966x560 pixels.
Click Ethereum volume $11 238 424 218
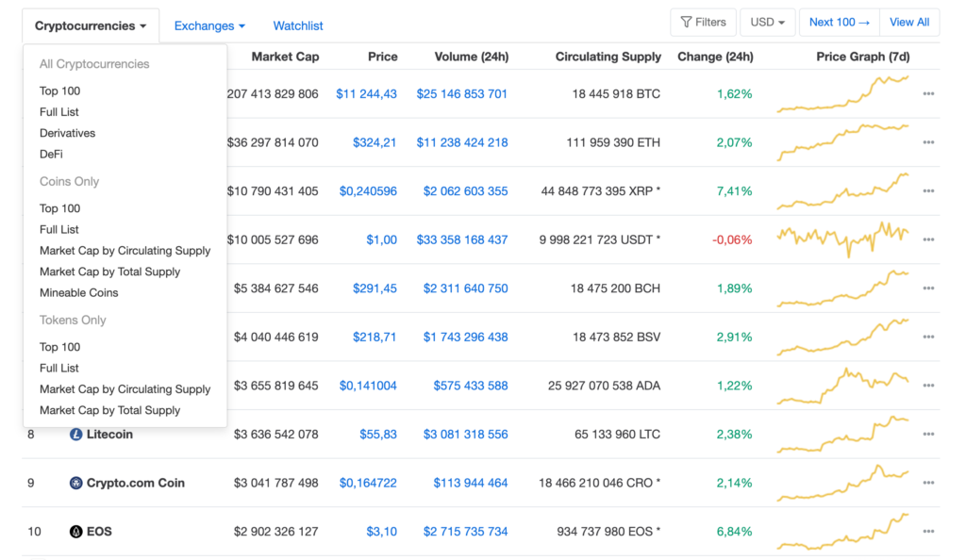pos(462,142)
